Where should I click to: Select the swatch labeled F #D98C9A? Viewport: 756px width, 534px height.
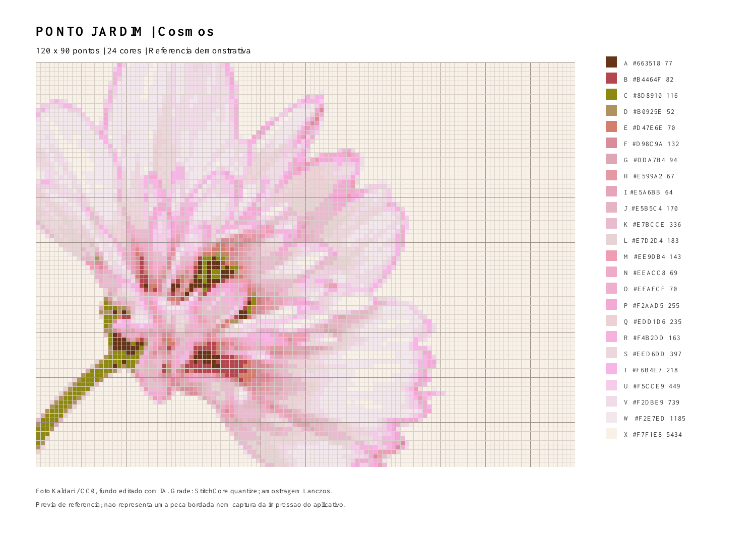pyautogui.click(x=611, y=143)
